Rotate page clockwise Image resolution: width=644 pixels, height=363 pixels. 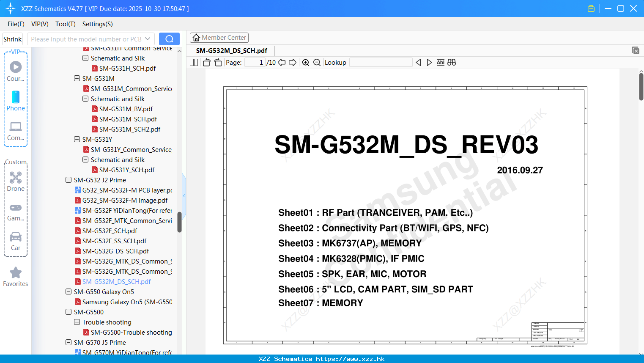pyautogui.click(x=218, y=62)
